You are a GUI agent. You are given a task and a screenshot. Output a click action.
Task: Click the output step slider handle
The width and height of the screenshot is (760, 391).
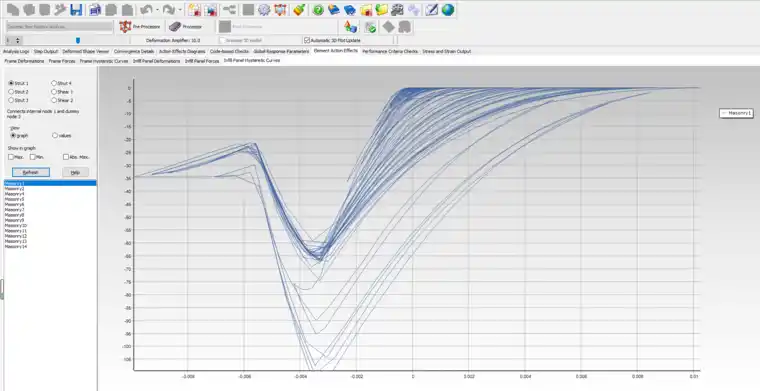coord(78,41)
